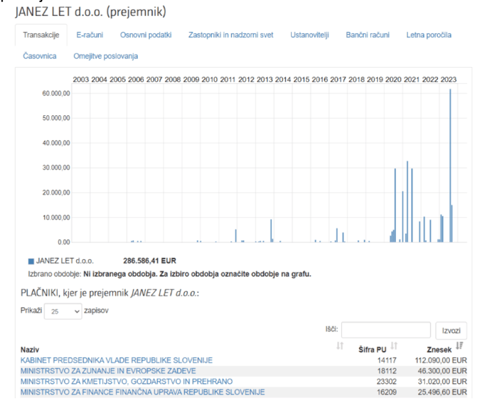Open the Osnovni podatki tab

(146, 35)
